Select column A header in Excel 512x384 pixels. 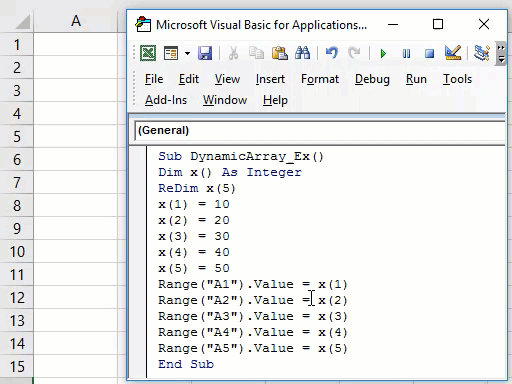[x=76, y=21]
